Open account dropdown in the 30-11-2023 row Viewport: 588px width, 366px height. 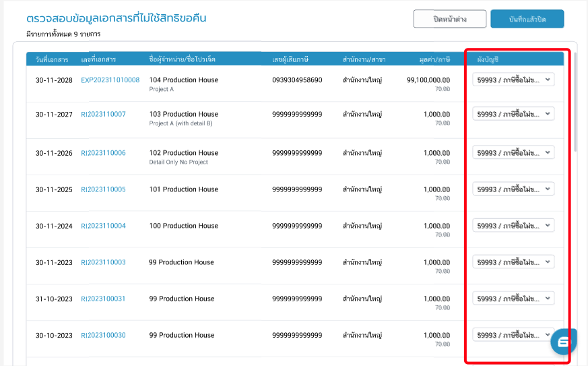pos(513,262)
